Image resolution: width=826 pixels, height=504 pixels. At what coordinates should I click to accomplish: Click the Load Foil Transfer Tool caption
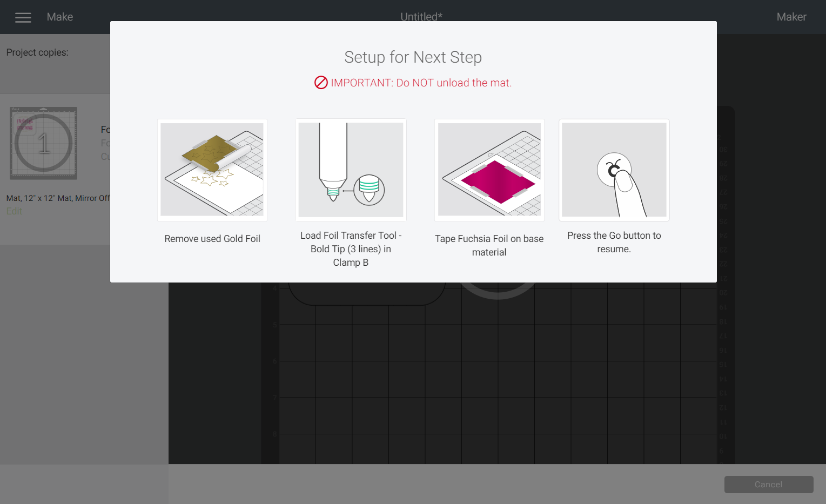pyautogui.click(x=351, y=249)
